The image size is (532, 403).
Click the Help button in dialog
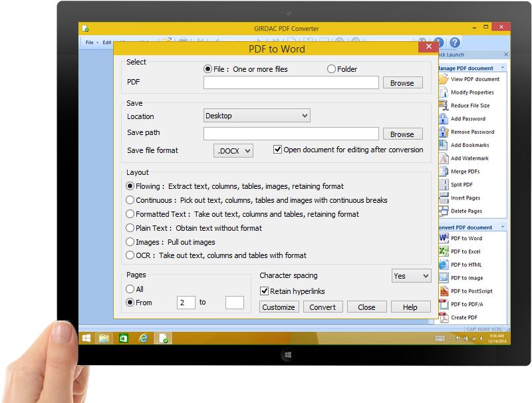[x=410, y=307]
